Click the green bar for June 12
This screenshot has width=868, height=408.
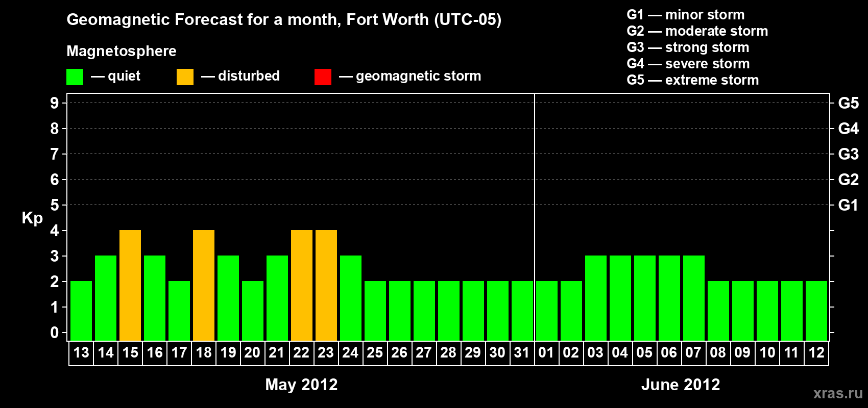pyautogui.click(x=816, y=311)
